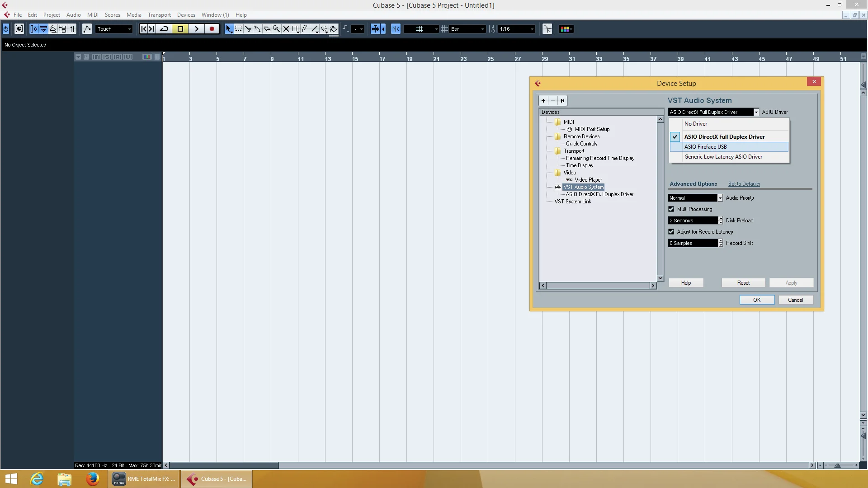Click the Transport menu item
Viewport: 868px width, 488px height.
click(x=159, y=14)
